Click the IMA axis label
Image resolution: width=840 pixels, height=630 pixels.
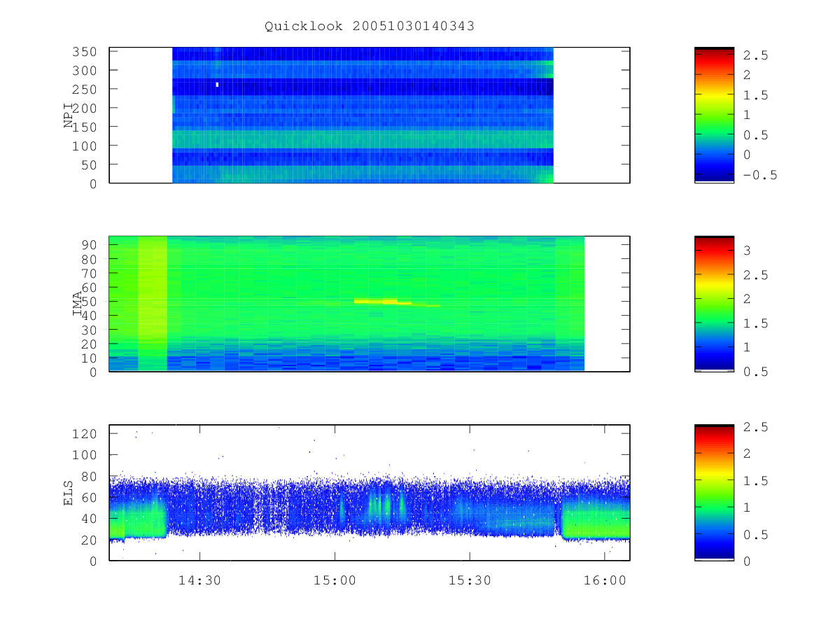[x=78, y=304]
